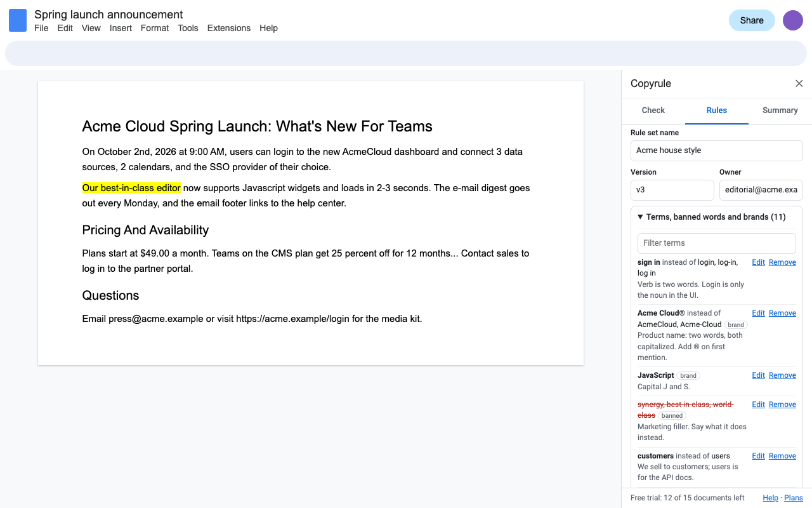The width and height of the screenshot is (812, 508).
Task: Remove the JavaScript brand rule
Action: [782, 375]
